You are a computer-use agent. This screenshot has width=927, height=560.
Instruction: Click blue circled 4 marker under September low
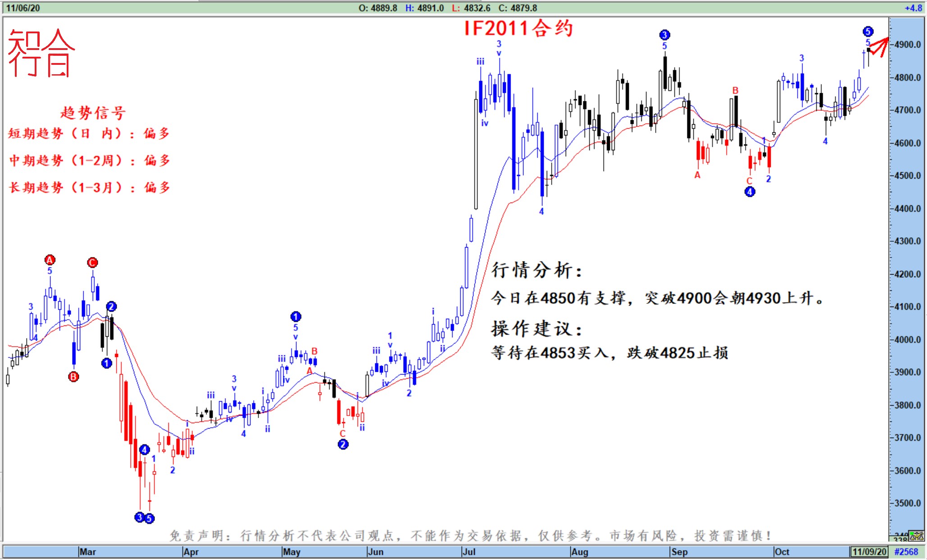tap(750, 192)
